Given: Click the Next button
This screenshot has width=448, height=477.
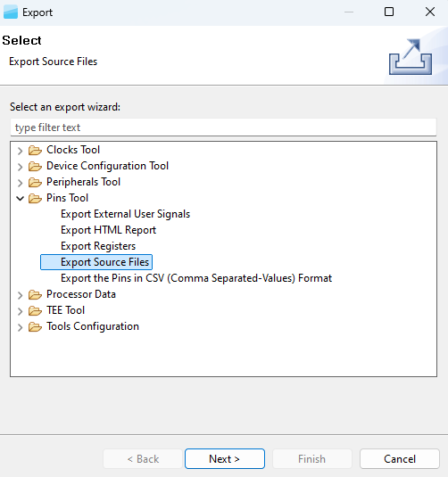Looking at the screenshot, I should point(225,459).
